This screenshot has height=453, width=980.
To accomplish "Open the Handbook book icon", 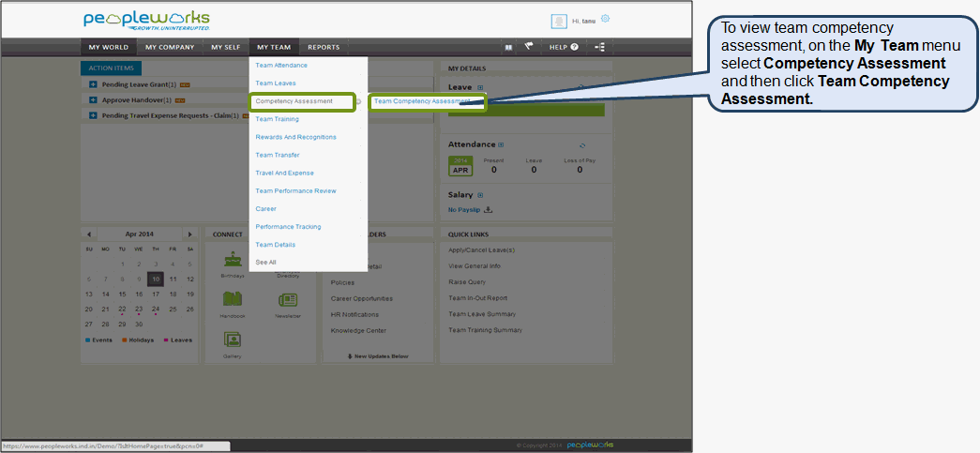I will point(233,300).
